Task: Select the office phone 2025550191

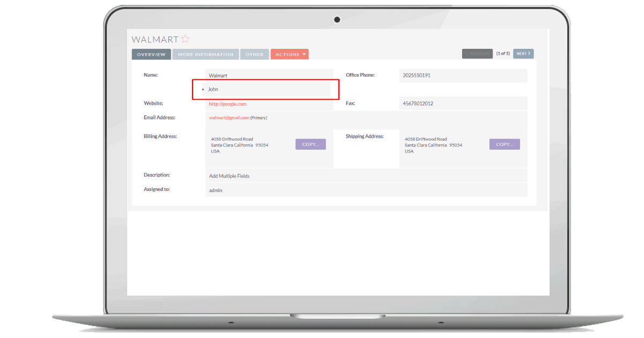Action: click(x=416, y=76)
